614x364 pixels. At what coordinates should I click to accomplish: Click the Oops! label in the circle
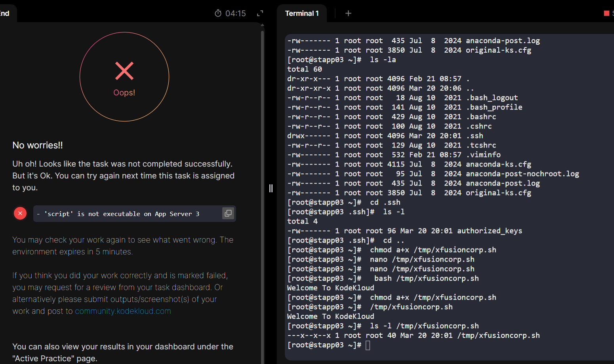[124, 93]
